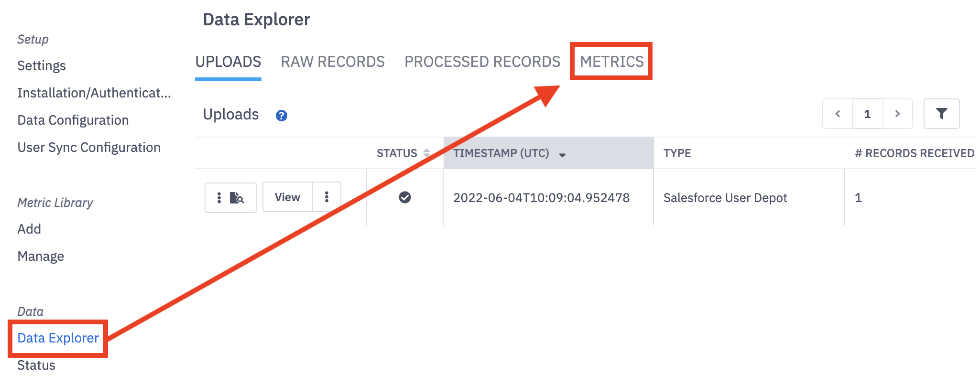Go to User Sync Configuration

pyautogui.click(x=88, y=147)
